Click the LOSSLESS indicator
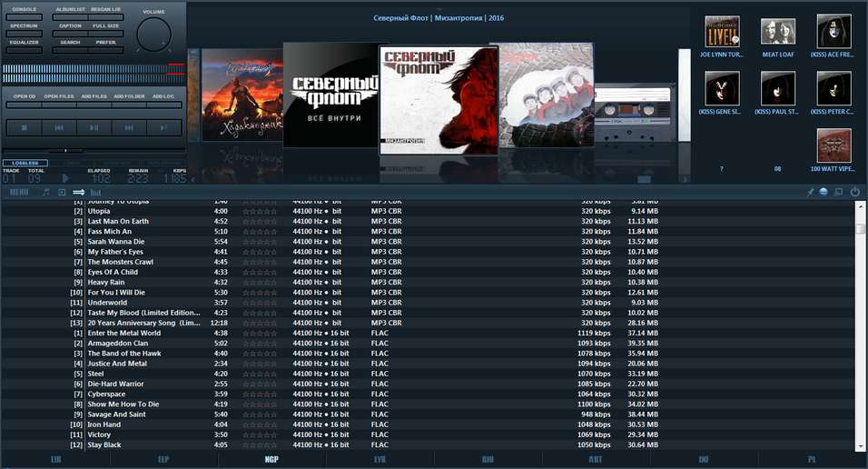868x469 pixels. (x=25, y=163)
